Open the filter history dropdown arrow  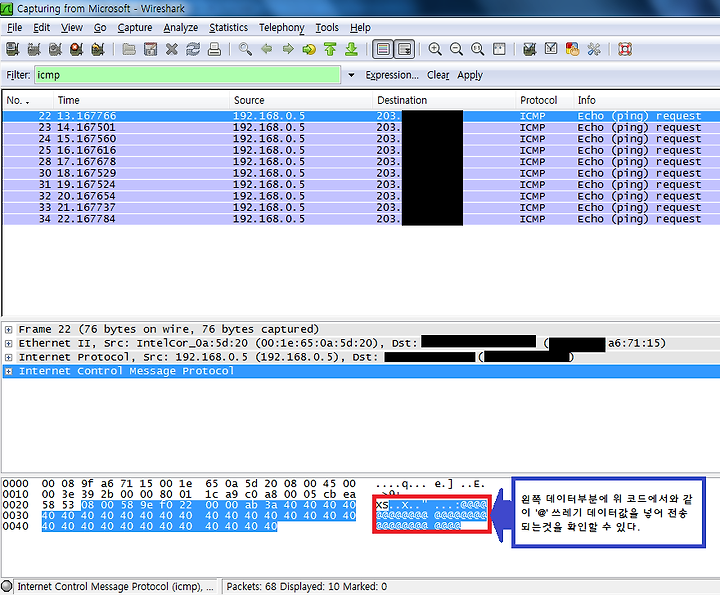tap(351, 75)
